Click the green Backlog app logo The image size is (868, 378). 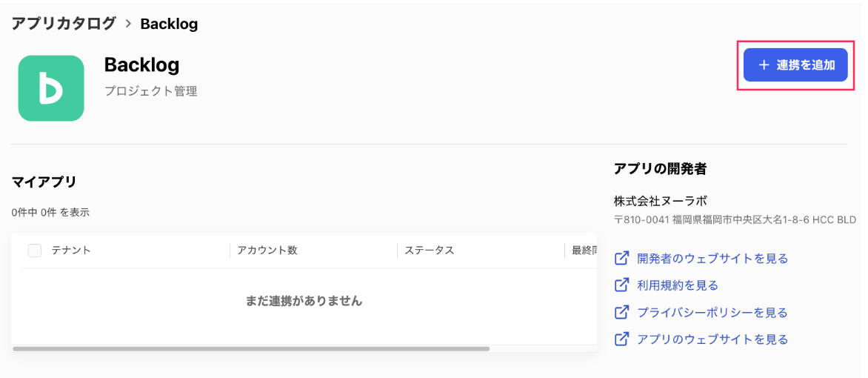click(x=51, y=88)
